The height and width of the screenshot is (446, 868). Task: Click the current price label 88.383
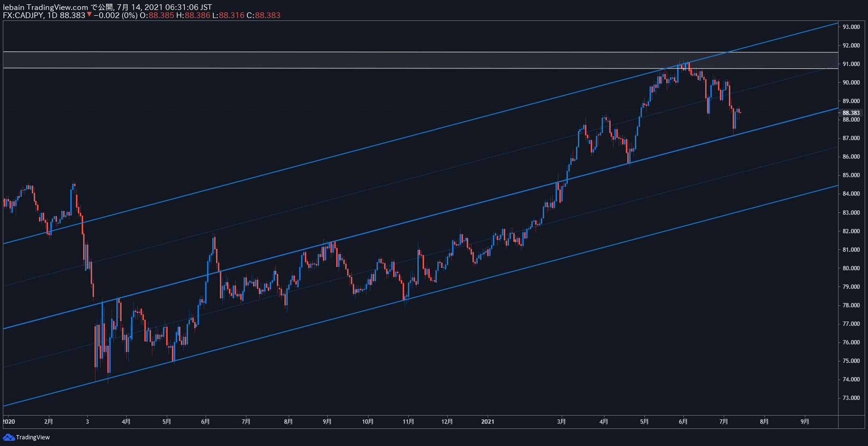[x=851, y=113]
